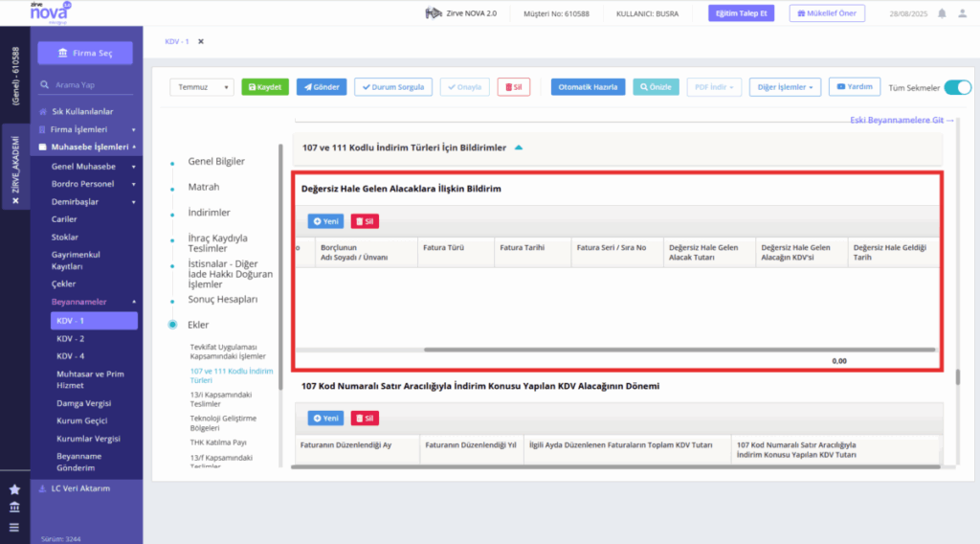The width and height of the screenshot is (980, 544).
Task: Collapse the Beyannameler submenu
Action: (x=133, y=302)
